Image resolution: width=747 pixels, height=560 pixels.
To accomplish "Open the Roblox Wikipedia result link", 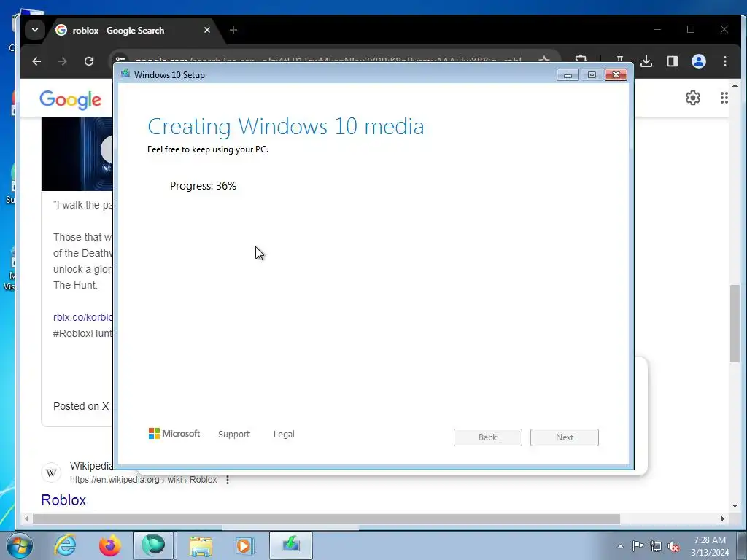I will [63, 500].
